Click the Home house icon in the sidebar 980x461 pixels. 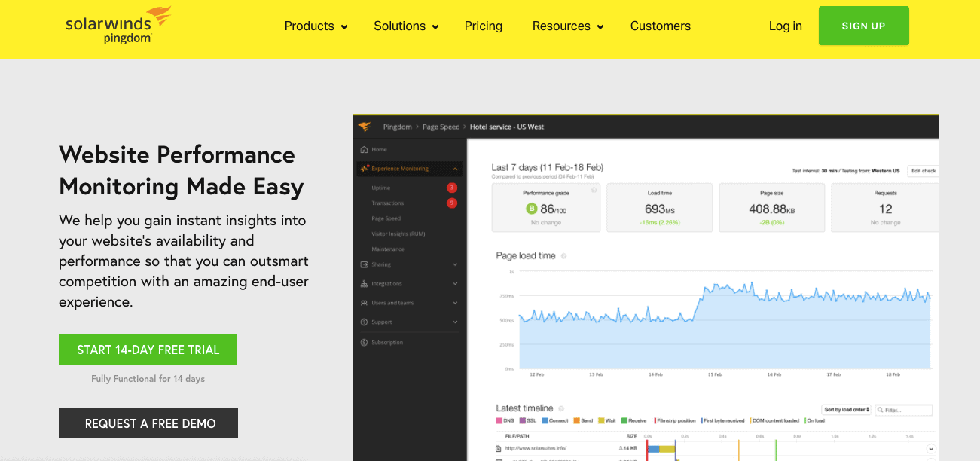365,149
